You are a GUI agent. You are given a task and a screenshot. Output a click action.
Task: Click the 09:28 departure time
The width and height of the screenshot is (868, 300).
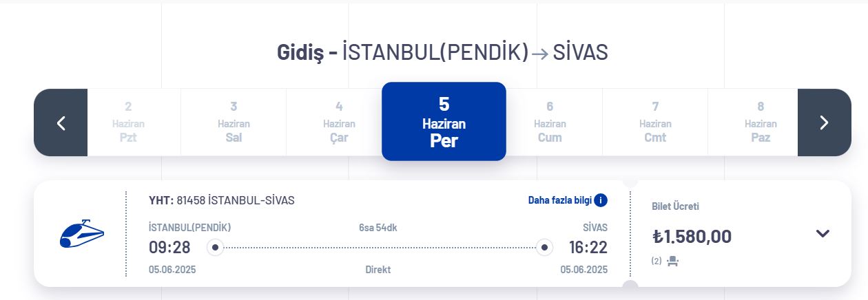pos(169,247)
